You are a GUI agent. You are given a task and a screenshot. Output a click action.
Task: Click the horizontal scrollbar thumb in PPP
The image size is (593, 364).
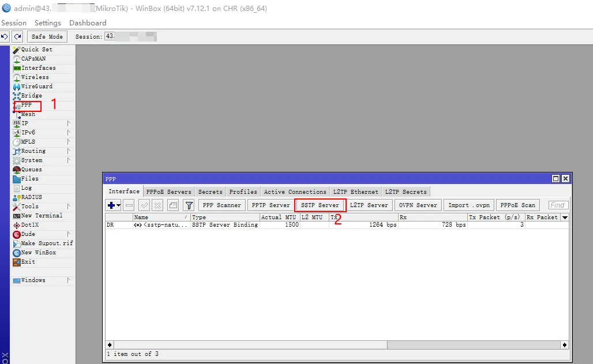[250, 345]
